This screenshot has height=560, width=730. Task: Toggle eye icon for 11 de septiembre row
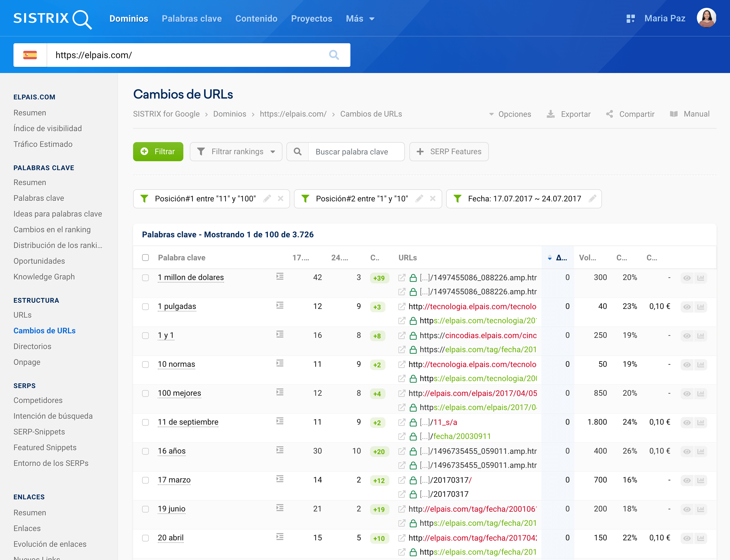click(x=687, y=423)
